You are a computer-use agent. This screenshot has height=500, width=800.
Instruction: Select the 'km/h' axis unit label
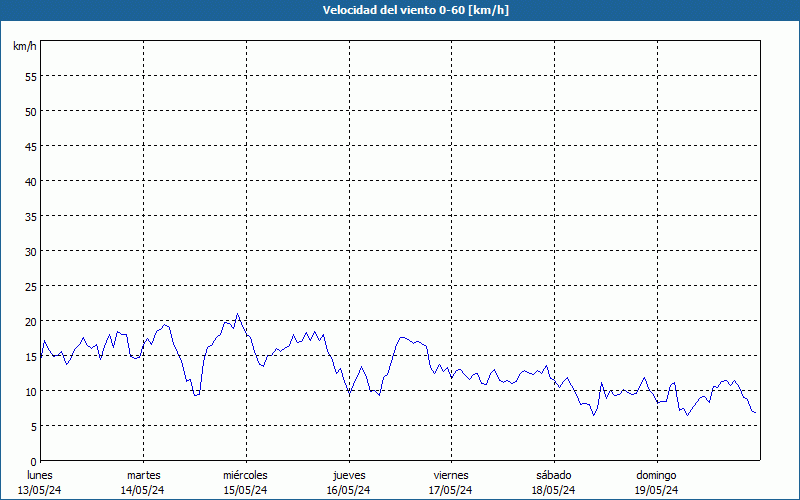(x=25, y=46)
